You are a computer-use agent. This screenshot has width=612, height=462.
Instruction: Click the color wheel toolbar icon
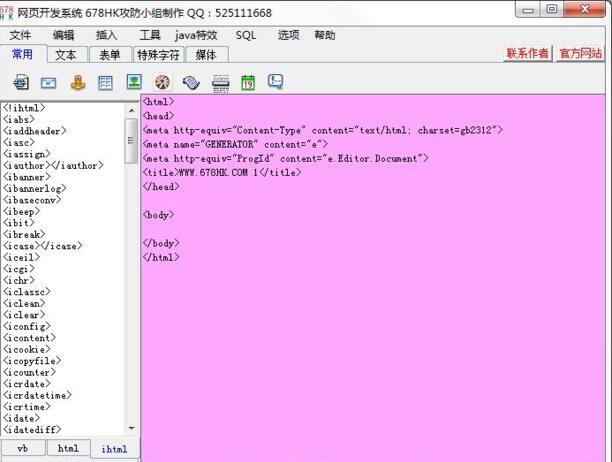(x=162, y=82)
